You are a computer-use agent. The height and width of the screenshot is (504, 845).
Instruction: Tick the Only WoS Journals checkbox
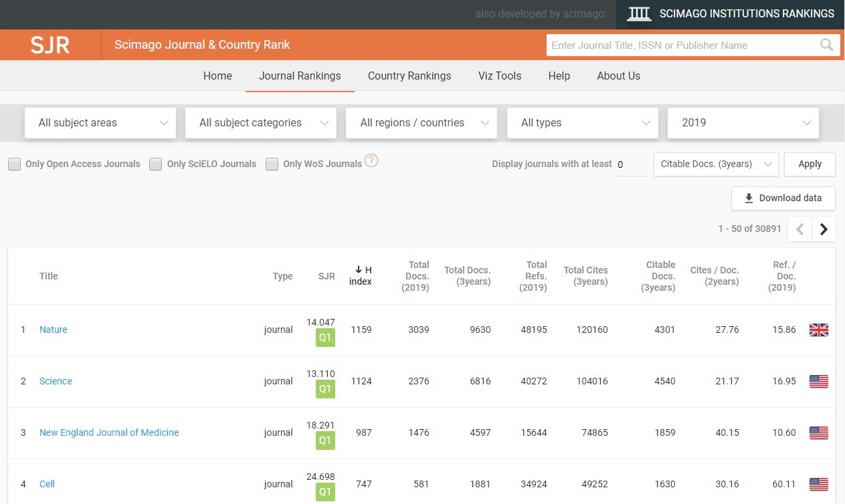click(x=272, y=164)
